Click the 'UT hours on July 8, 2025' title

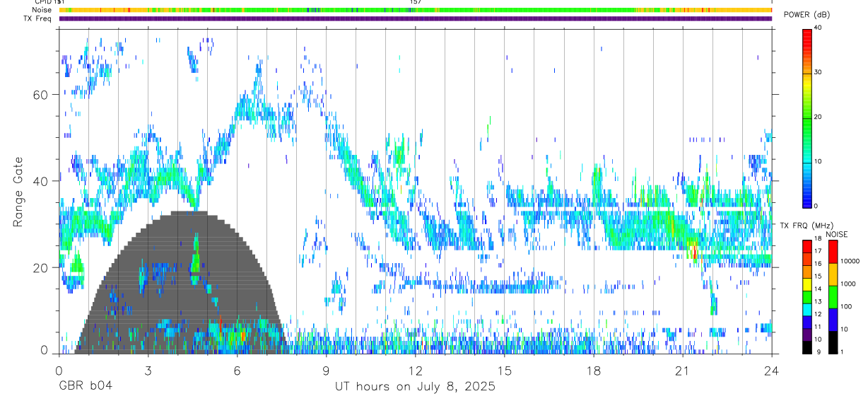pyautogui.click(x=415, y=387)
